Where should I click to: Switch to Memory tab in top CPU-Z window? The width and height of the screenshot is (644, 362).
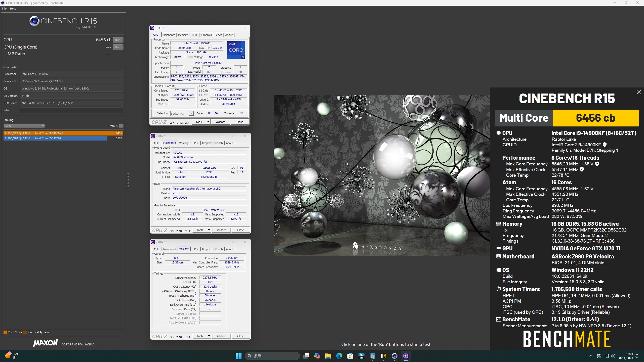(x=183, y=35)
